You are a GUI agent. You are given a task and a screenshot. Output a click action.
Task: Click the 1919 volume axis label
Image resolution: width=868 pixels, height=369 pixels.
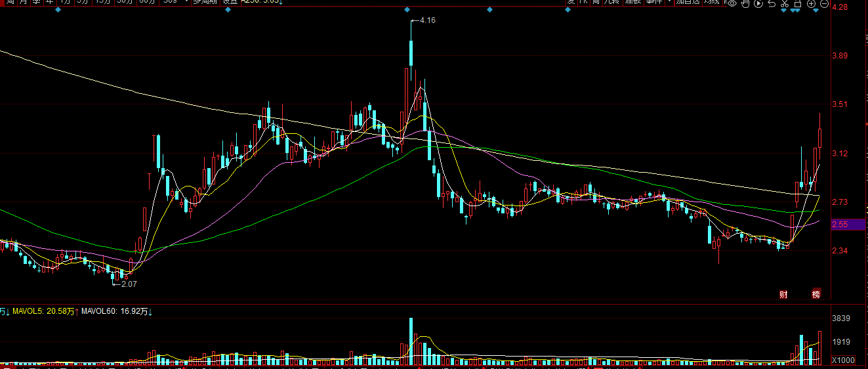(x=841, y=342)
